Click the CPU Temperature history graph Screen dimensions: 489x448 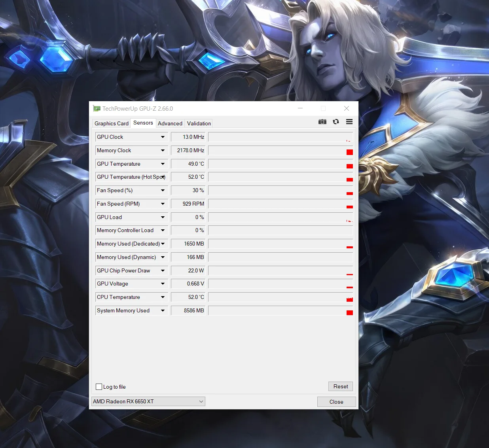point(281,297)
